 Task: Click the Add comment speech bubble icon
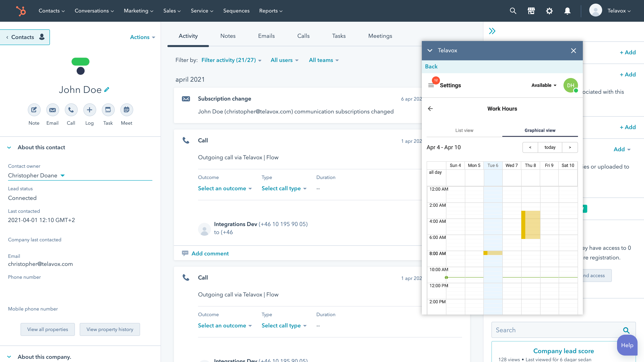[185, 253]
